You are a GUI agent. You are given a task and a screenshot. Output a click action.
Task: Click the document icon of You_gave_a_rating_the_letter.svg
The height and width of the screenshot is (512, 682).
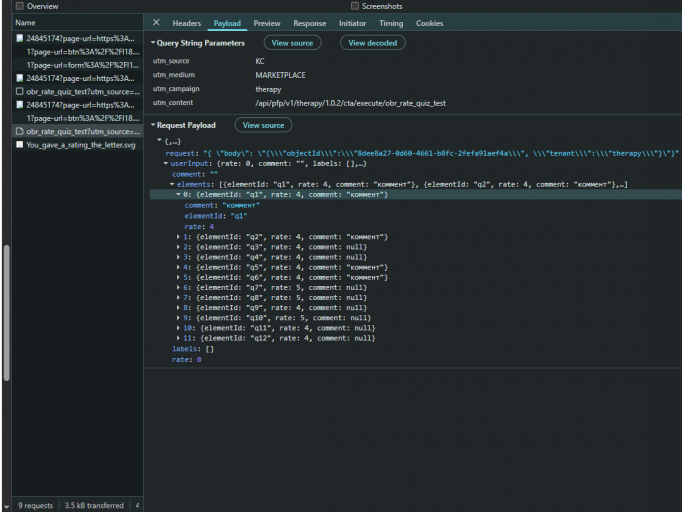pyautogui.click(x=20, y=144)
